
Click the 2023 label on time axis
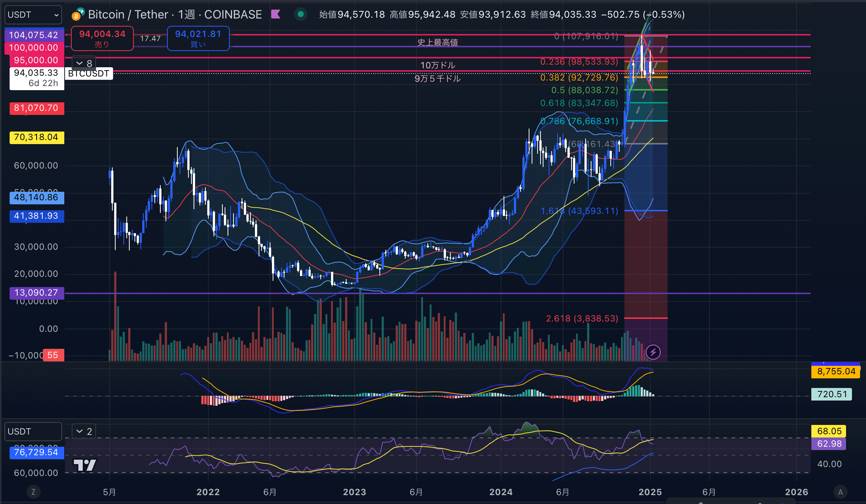[354, 492]
